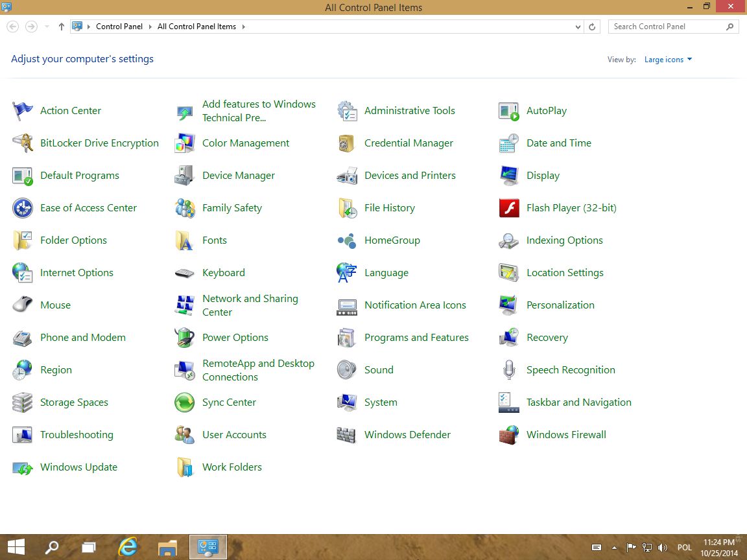Open the Windows Firewall brick icon
This screenshot has width=747, height=560.
509,435
